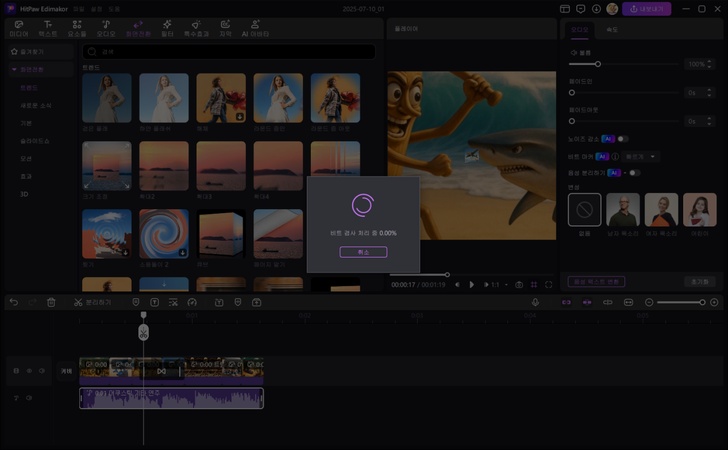Image resolution: width=728 pixels, height=450 pixels.
Task: Select the swirl transition with blue spiral
Action: click(164, 234)
